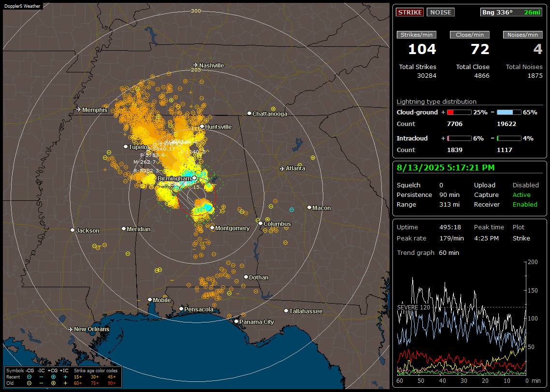Click the Recent +CG symbol in legend
The width and height of the screenshot is (550, 392).
click(53, 377)
